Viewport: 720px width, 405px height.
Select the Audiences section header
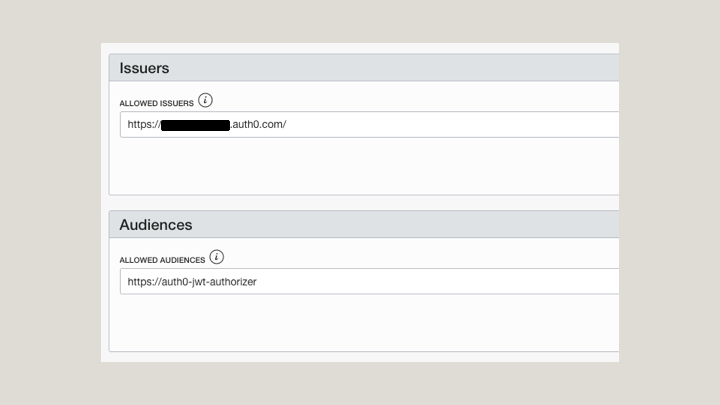pyautogui.click(x=364, y=225)
